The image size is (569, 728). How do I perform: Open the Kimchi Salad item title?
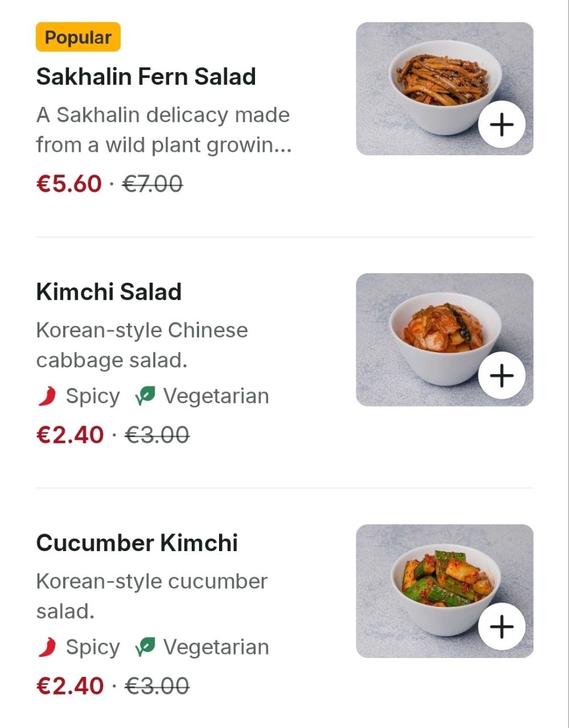point(109,292)
